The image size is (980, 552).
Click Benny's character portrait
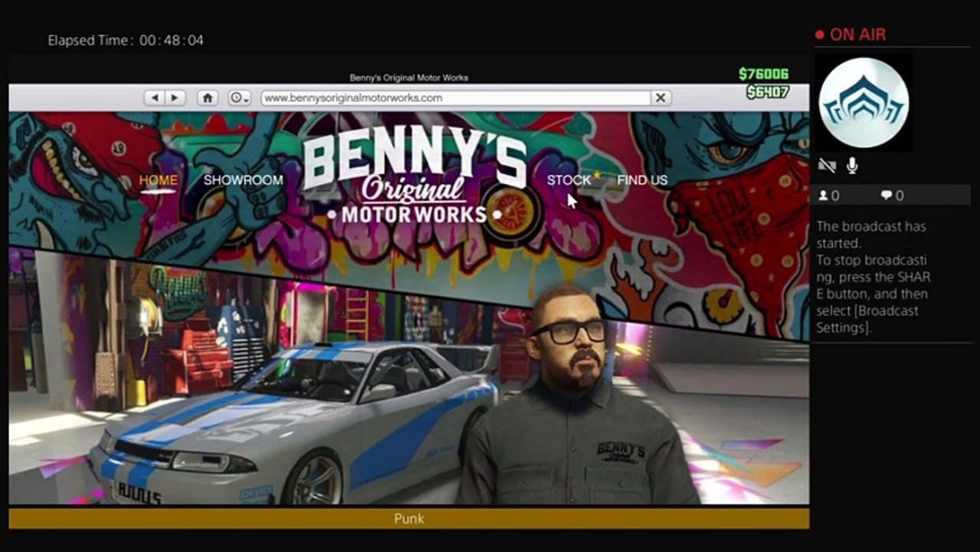click(578, 396)
